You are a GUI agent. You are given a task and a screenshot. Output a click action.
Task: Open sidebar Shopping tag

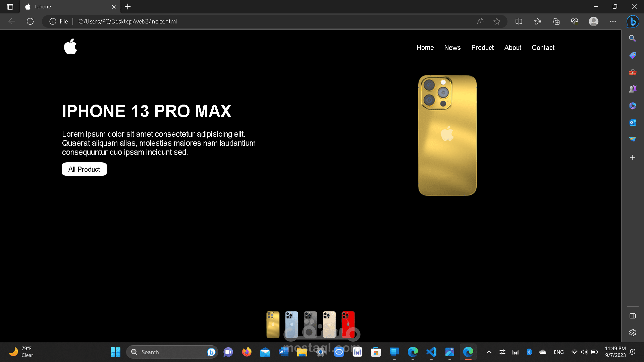click(x=633, y=55)
